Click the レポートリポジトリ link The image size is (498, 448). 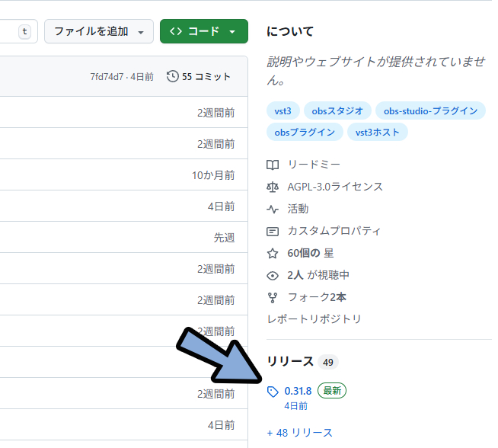pos(314,319)
